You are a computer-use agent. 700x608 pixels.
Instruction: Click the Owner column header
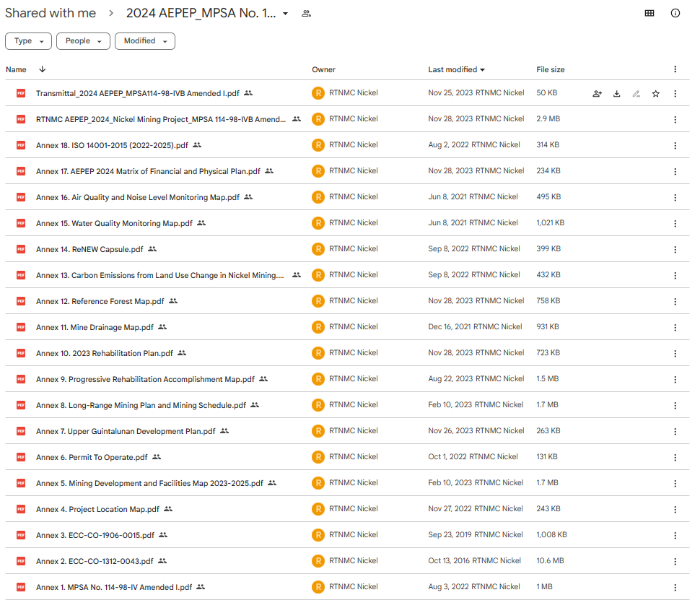click(x=324, y=70)
